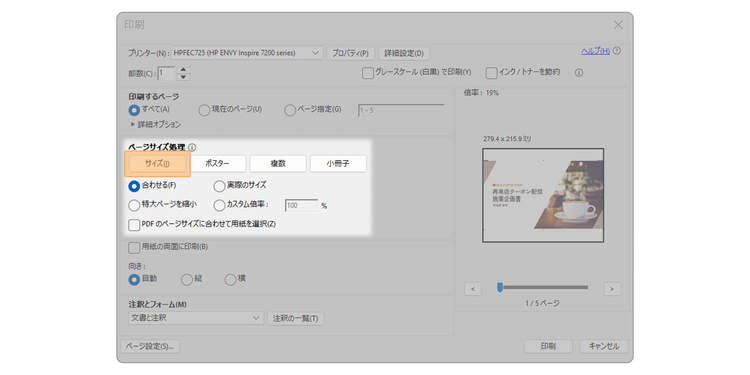Select 縦 orientation radio button

pos(187,279)
